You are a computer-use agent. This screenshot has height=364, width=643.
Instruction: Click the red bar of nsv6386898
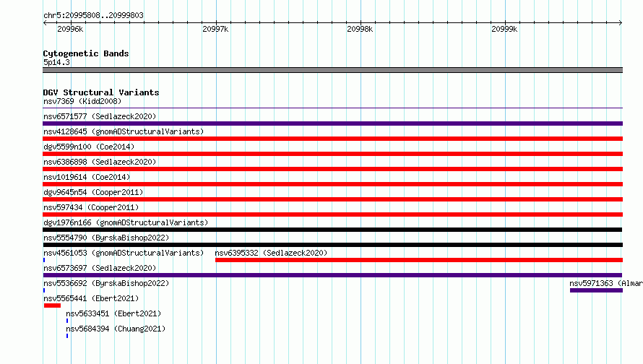click(x=332, y=169)
